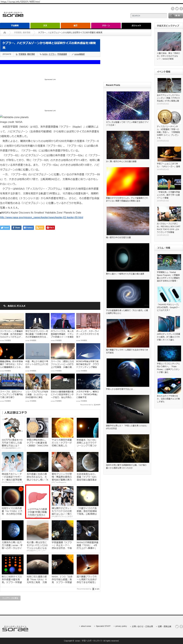Image resolution: width=183 pixels, height=644 pixels.
Task: Open 28年のディスプレイの呪縛 column article
Action: click(x=169, y=337)
